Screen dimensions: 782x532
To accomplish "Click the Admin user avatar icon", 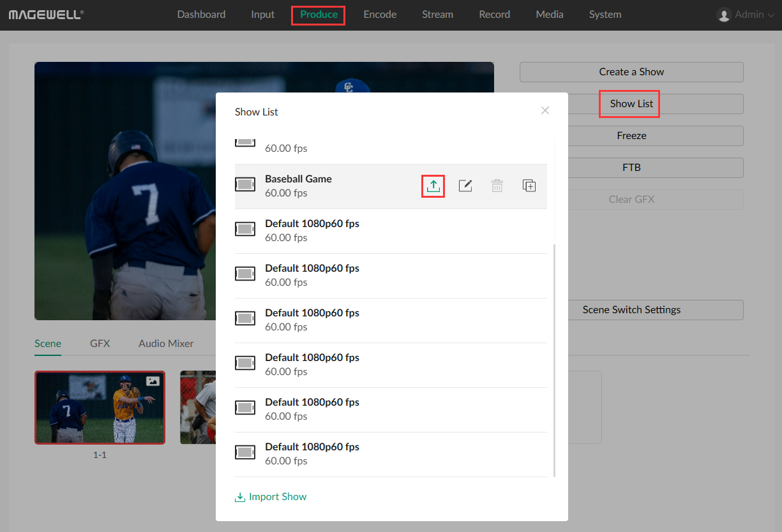I will [723, 15].
